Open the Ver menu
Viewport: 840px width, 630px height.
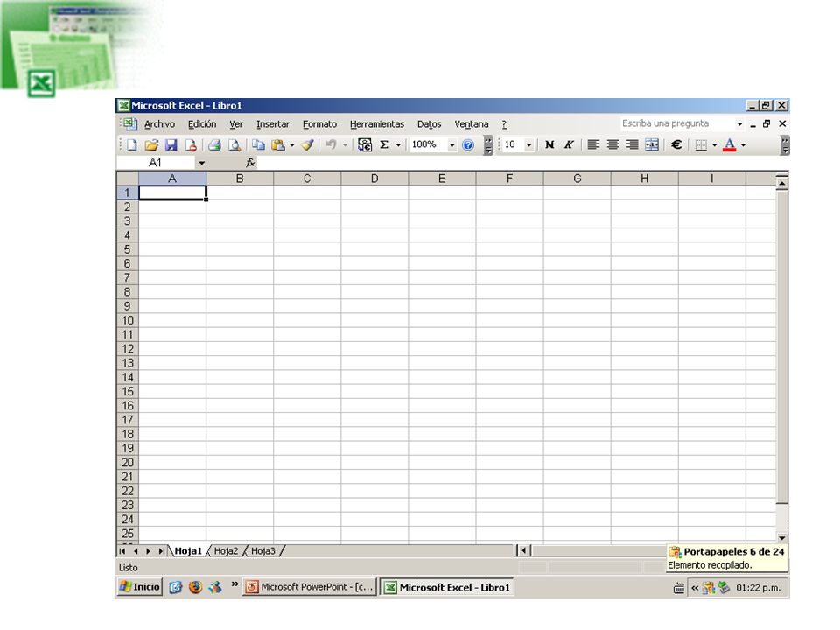(236, 124)
